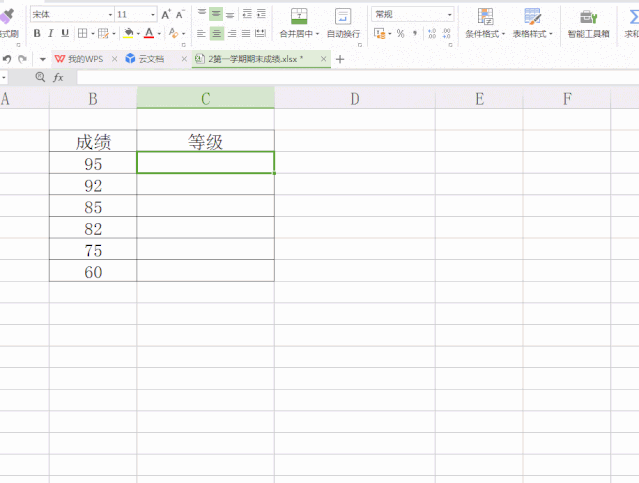Image resolution: width=639 pixels, height=483 pixels.
Task: Toggle horizontal center alignment
Action: [217, 33]
